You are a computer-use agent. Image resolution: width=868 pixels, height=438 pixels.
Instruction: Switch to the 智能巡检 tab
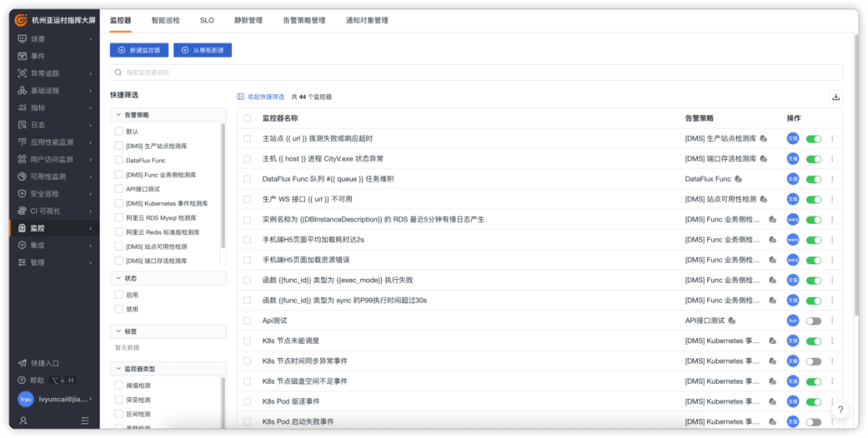[165, 20]
